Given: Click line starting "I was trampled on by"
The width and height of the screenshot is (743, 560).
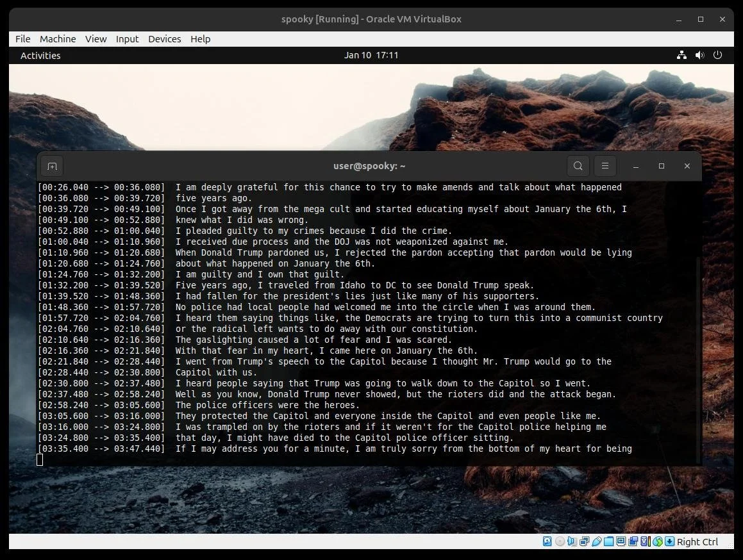Looking at the screenshot, I should coord(390,427).
